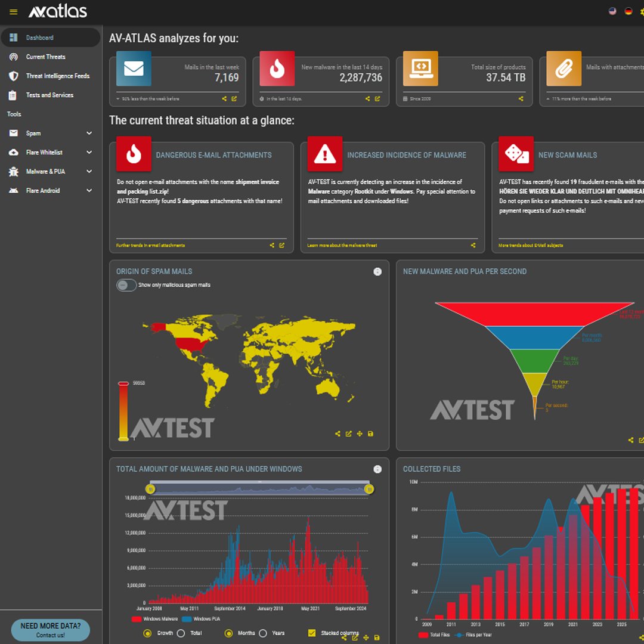
Task: Open Tests and Services
Action: tap(51, 95)
